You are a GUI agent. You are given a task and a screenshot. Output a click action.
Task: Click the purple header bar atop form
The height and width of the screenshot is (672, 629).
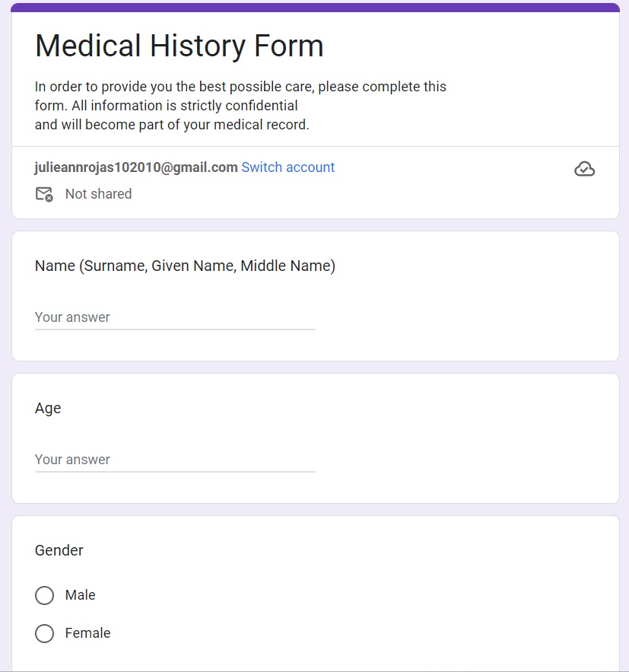316,8
